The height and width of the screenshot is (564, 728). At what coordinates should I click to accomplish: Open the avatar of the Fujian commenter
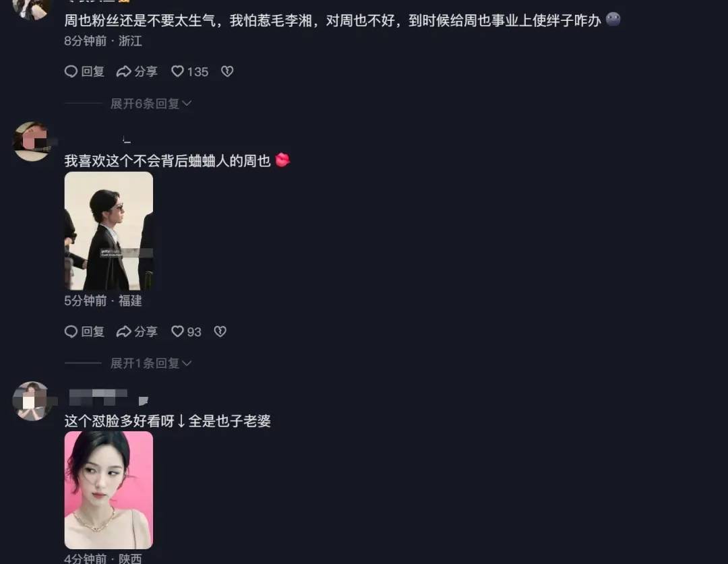[x=32, y=142]
